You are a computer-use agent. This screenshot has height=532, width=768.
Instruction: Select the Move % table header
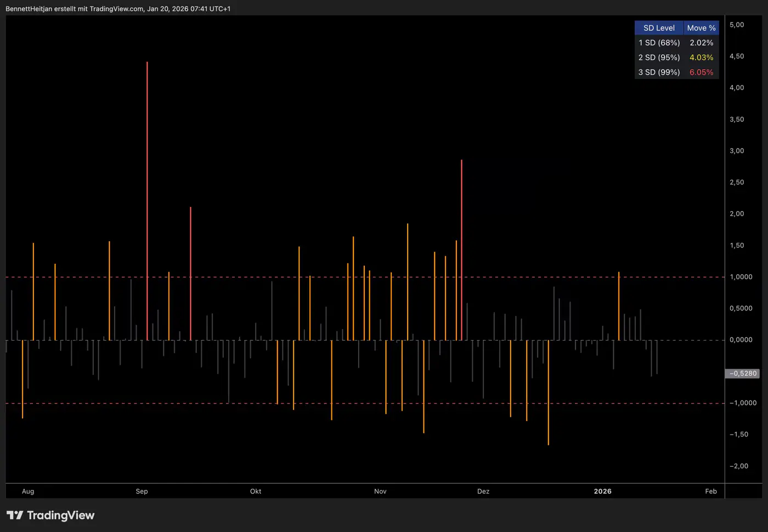coord(701,28)
